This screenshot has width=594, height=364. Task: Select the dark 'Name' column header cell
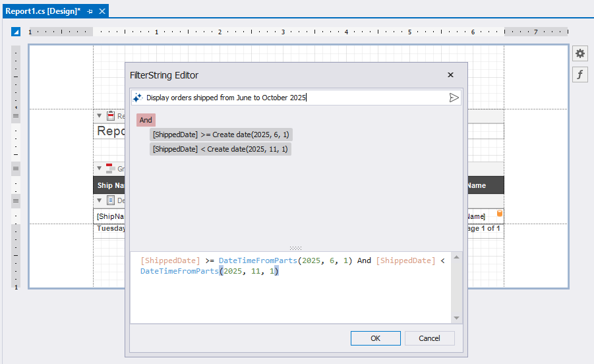(486, 185)
